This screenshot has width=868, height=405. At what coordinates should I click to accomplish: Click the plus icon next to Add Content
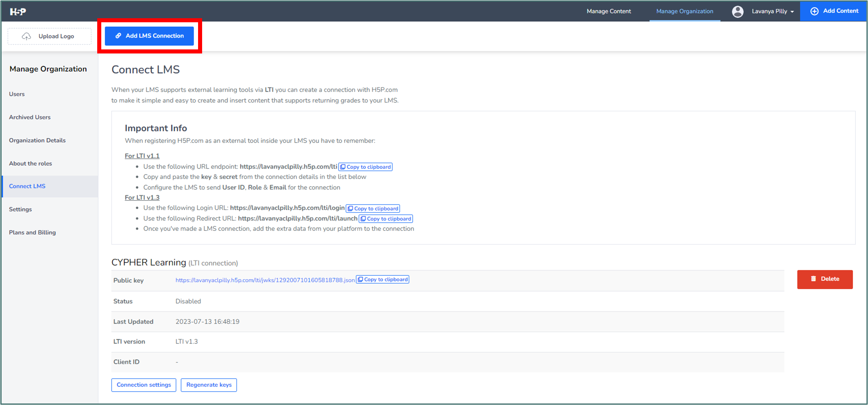click(814, 11)
